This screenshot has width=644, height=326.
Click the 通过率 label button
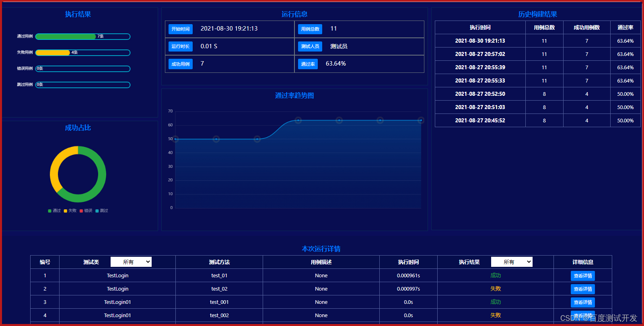pyautogui.click(x=308, y=64)
